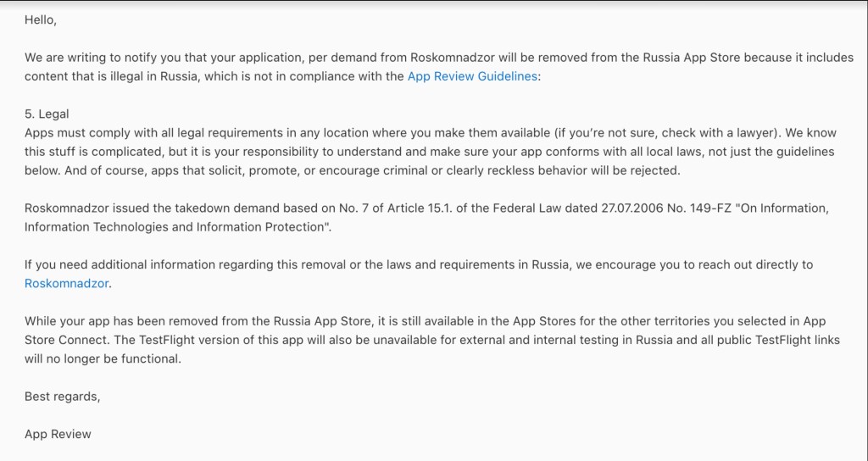
Task: Click "We are writing to notify you" opening
Action: pos(108,57)
